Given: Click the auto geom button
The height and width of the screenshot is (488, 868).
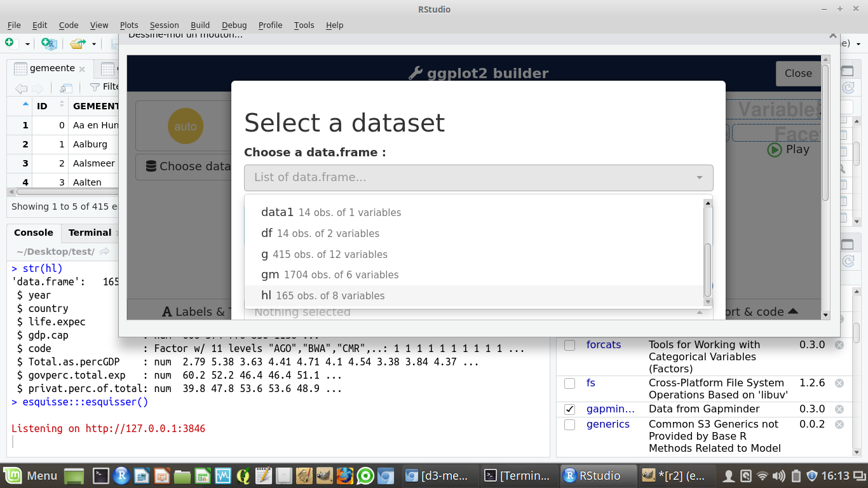Looking at the screenshot, I should click(x=186, y=126).
